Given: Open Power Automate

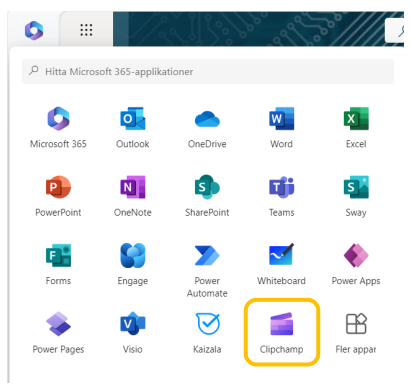Looking at the screenshot, I should [x=207, y=270].
